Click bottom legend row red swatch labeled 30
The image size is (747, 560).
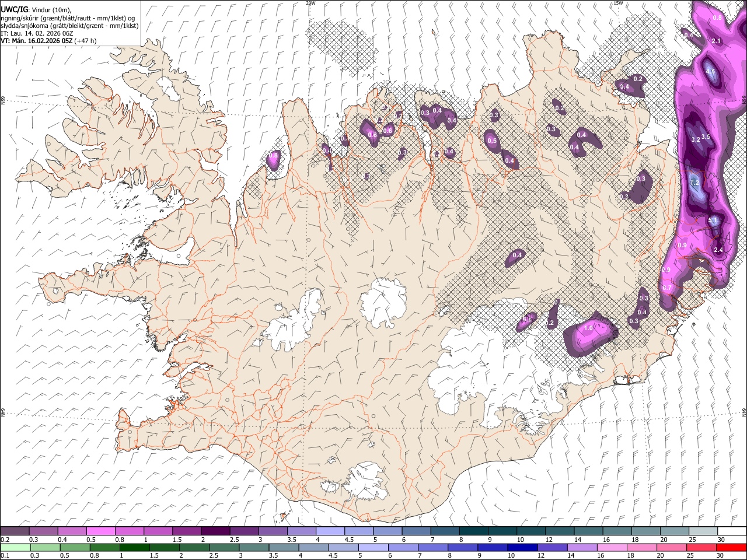pos(732,547)
